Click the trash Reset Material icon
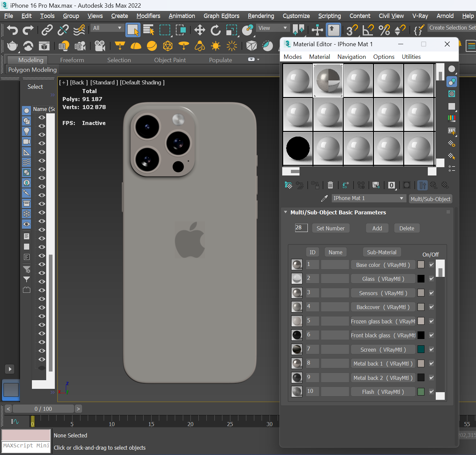The height and width of the screenshot is (455, 476). pos(330,185)
